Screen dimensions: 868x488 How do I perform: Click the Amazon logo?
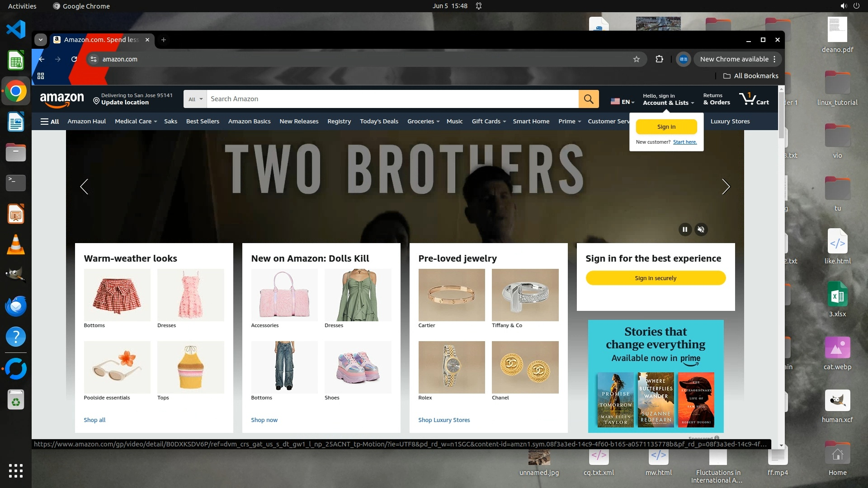[x=62, y=99]
